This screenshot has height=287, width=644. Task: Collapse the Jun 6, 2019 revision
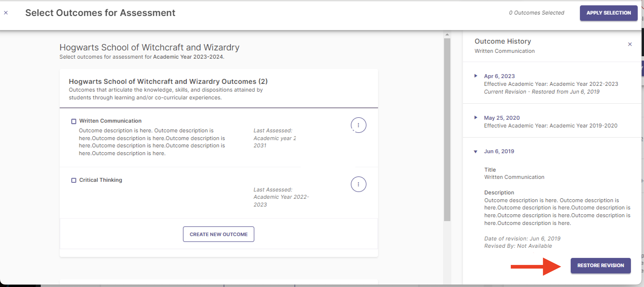click(x=476, y=151)
